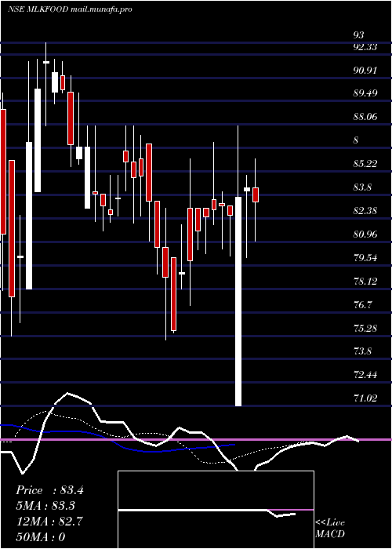Click the 71.02 price axis label
This screenshot has width=392, height=549.
[x=365, y=398]
